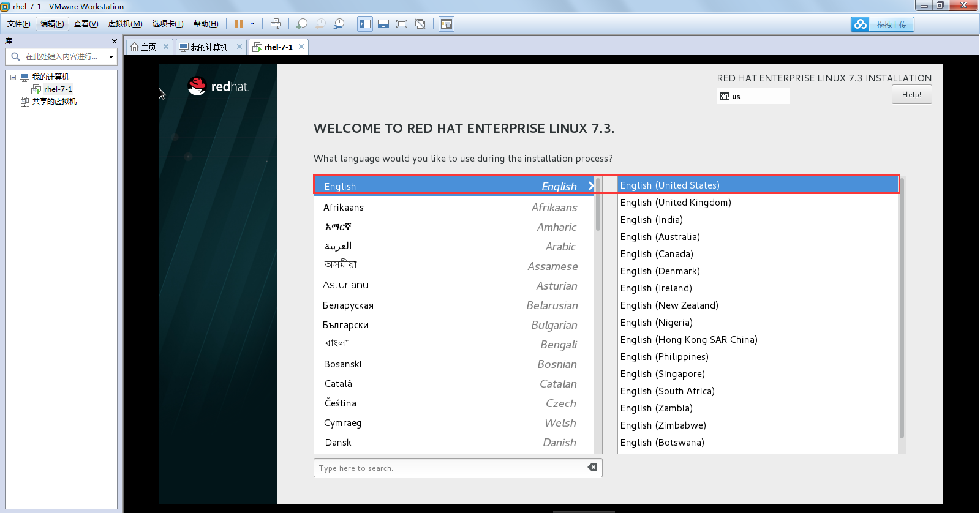Choose English (Canada) locale

click(758, 254)
